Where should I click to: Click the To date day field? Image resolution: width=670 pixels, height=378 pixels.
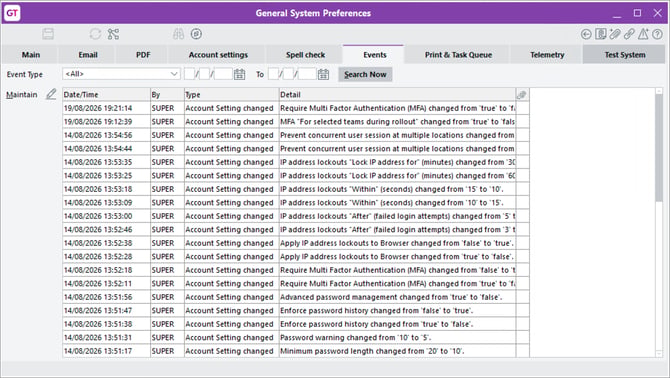pyautogui.click(x=274, y=74)
